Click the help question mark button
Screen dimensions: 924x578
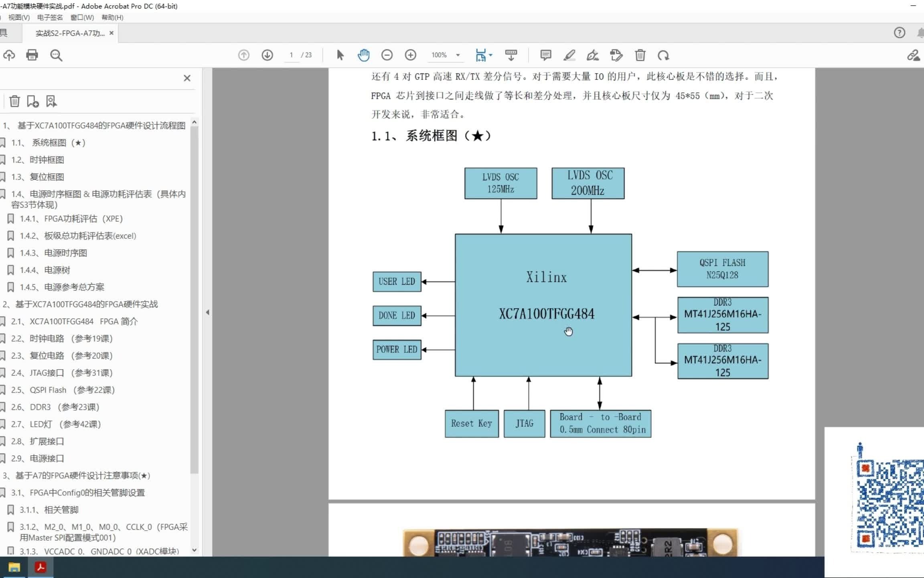point(900,33)
